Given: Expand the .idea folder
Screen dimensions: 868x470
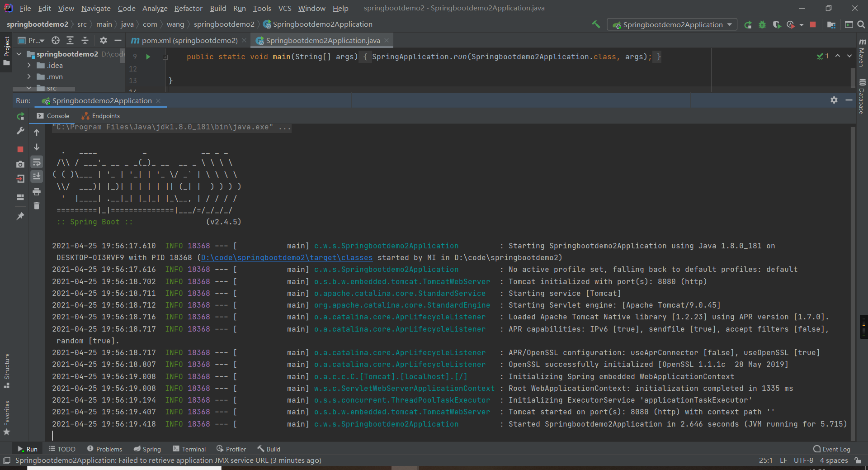Looking at the screenshot, I should coord(29,66).
